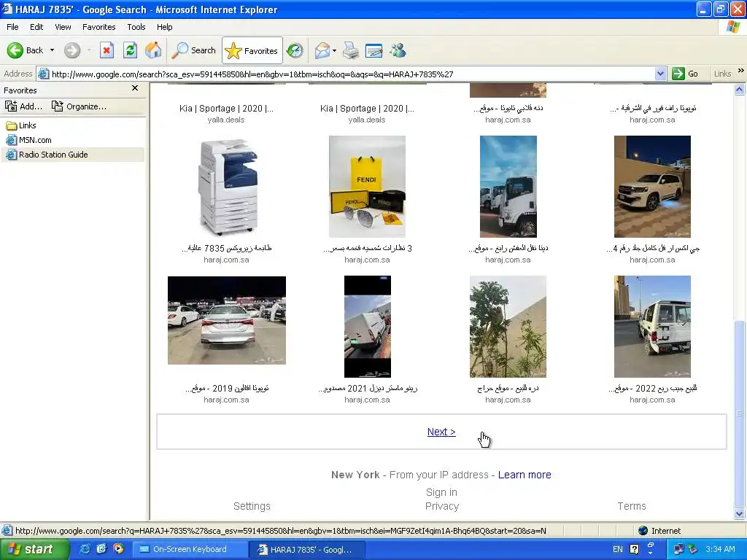The height and width of the screenshot is (560, 747).
Task: Click the Sign in link
Action: click(441, 492)
